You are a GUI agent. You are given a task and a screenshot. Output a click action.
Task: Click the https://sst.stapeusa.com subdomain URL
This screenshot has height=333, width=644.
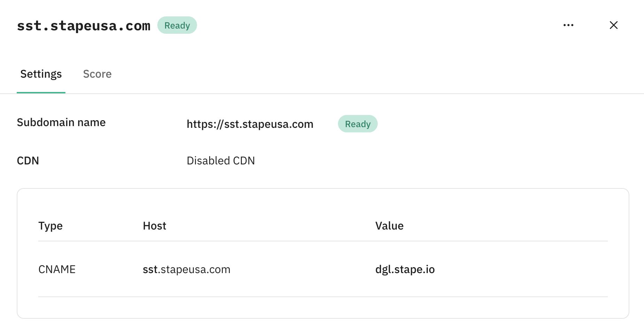[x=250, y=124]
